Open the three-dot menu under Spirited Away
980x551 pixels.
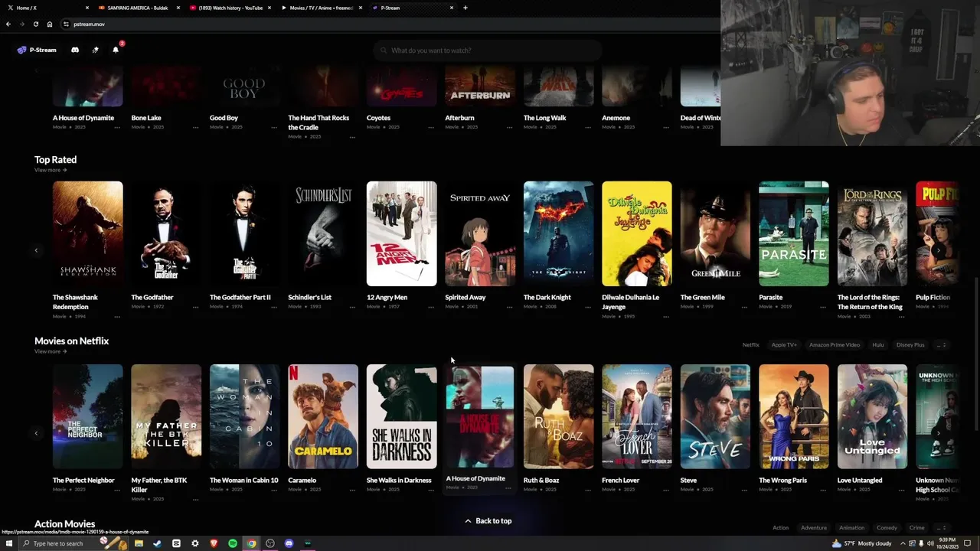509,307
